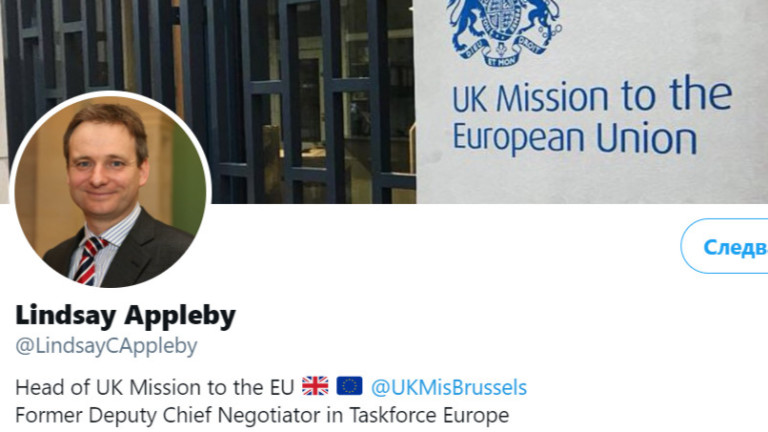Screen dimensions: 768x432
Task: Select the Lindsay Appleby display name
Action: [125, 316]
